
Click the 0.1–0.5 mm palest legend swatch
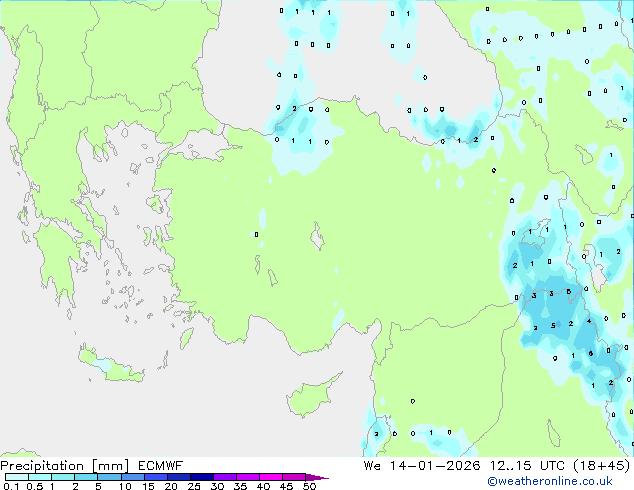(x=17, y=477)
